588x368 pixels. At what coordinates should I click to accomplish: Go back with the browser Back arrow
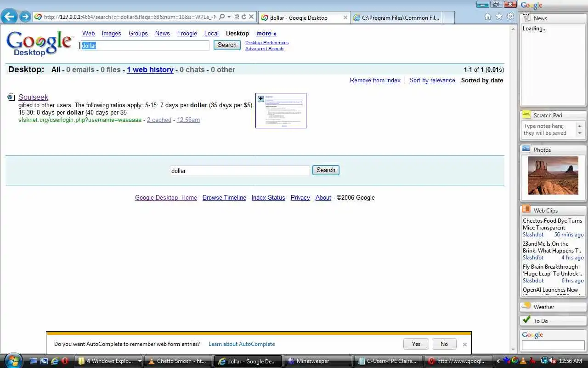pos(9,17)
